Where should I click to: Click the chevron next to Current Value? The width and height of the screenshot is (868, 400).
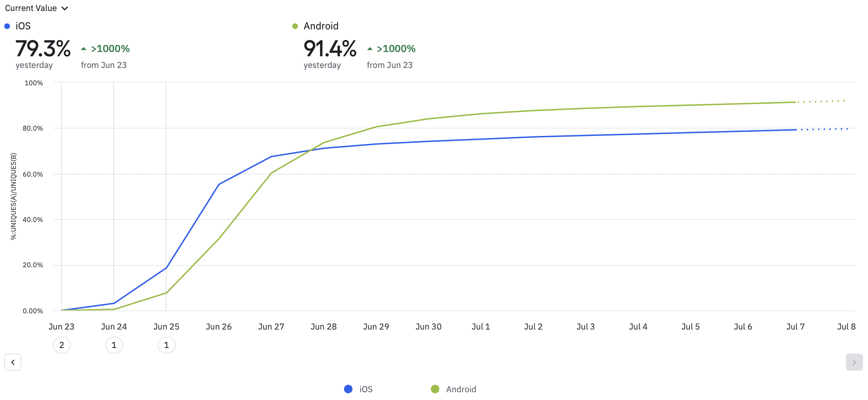point(64,8)
